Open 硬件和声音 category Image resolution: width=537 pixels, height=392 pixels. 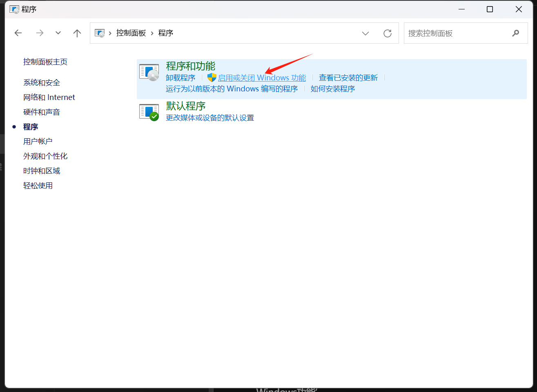pyautogui.click(x=42, y=112)
